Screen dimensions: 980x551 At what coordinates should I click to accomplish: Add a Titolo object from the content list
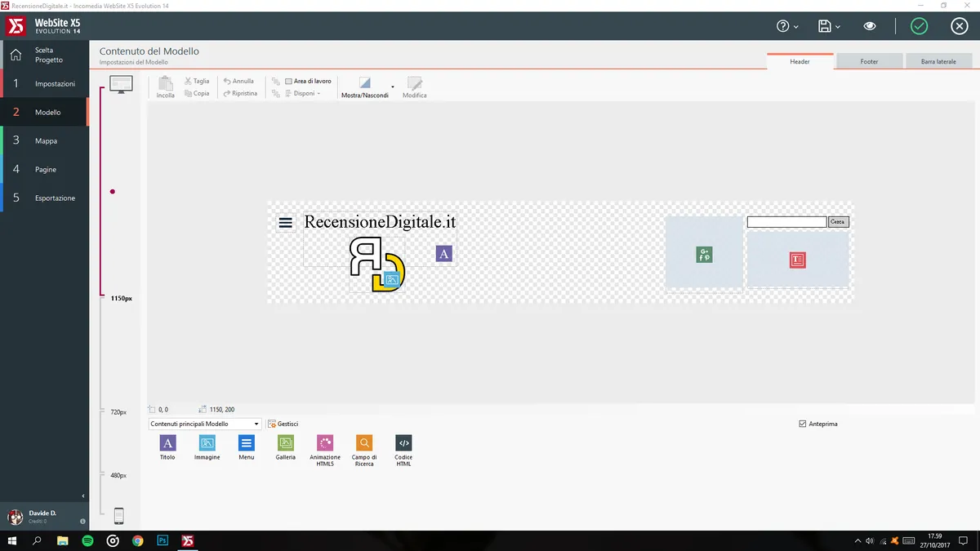pos(167,448)
